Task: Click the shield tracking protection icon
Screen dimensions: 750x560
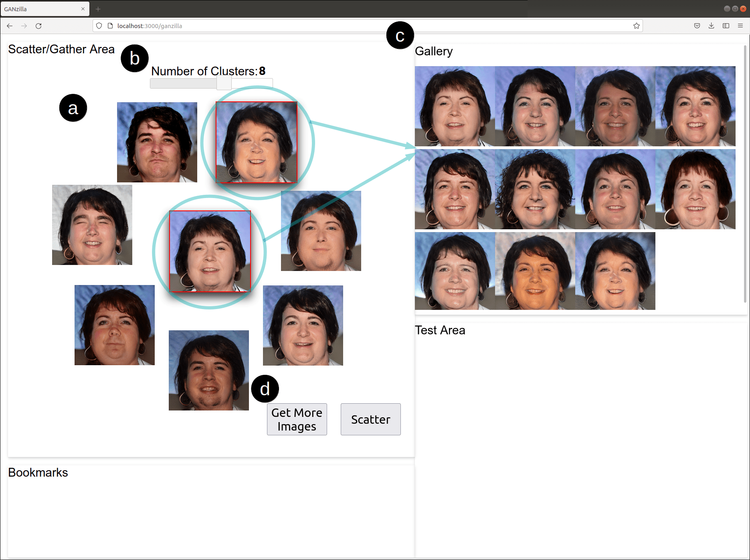Action: (99, 26)
